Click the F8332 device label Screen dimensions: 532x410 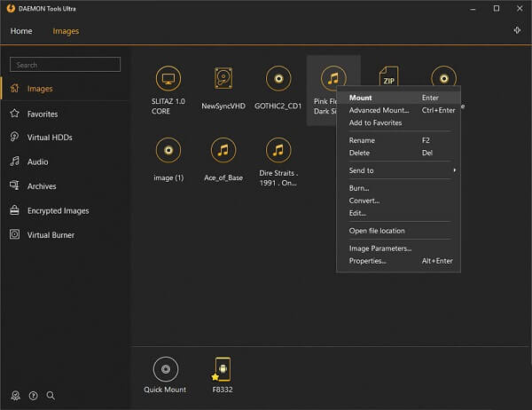tap(223, 390)
